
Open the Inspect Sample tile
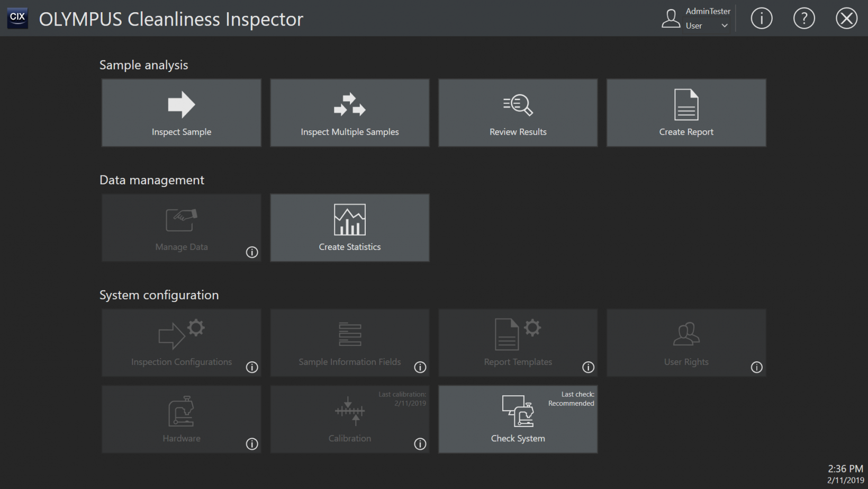click(x=181, y=113)
